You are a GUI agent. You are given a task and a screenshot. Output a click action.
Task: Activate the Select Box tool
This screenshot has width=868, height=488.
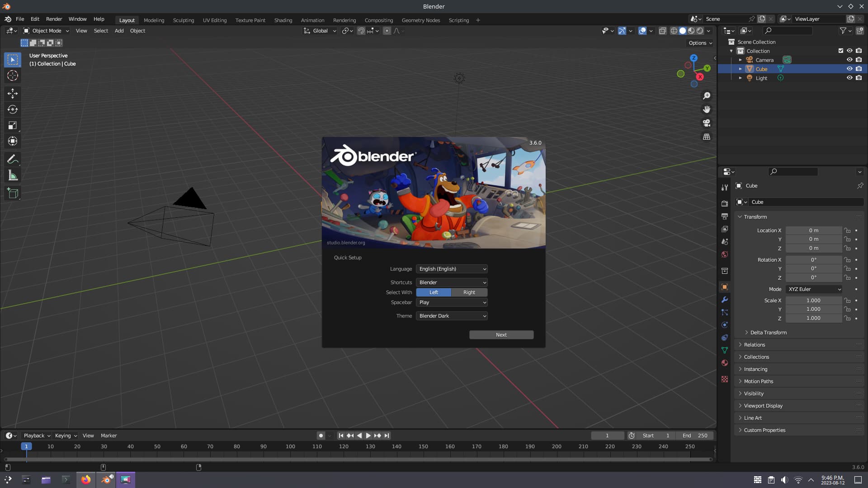[13, 60]
